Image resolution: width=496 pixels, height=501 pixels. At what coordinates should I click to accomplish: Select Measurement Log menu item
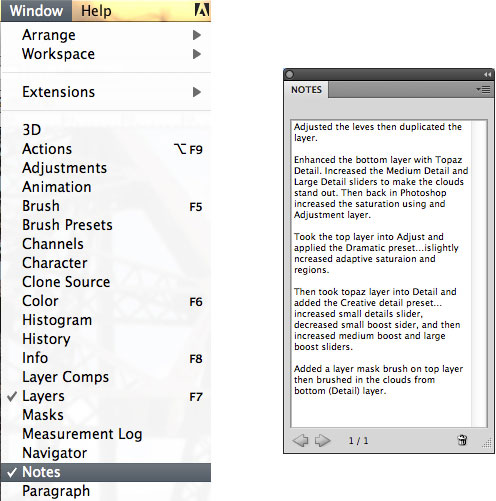pos(106,434)
